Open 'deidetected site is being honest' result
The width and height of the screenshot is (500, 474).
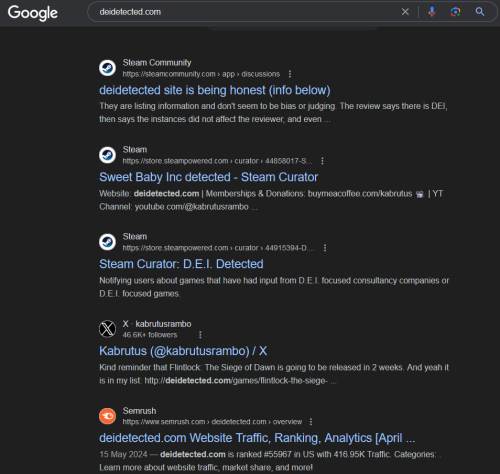[215, 90]
